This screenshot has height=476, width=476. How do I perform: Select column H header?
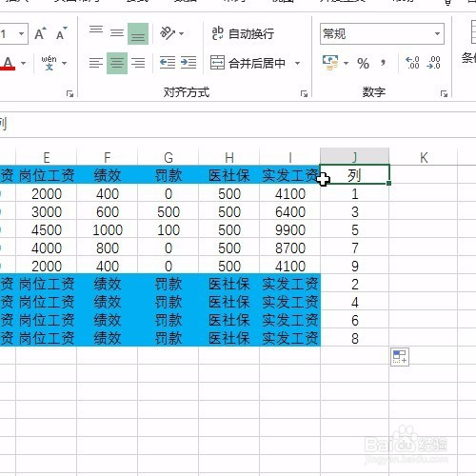pos(229,157)
